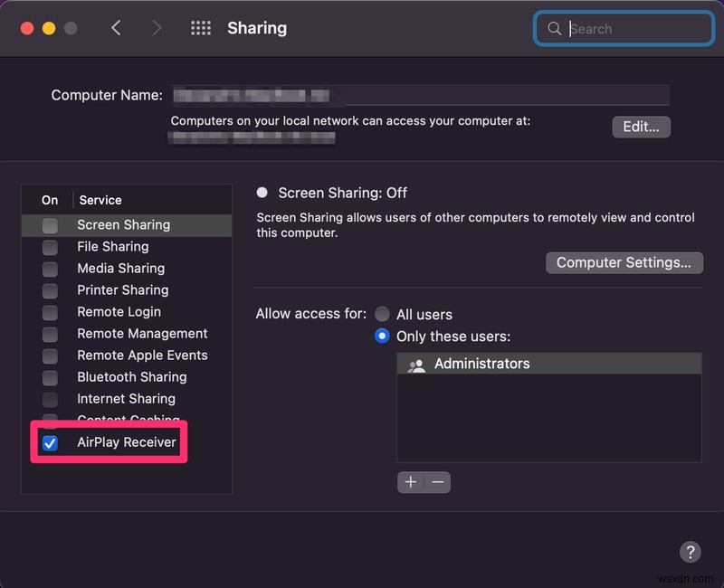Open Computer Settings… button
The height and width of the screenshot is (588, 724).
tap(624, 262)
